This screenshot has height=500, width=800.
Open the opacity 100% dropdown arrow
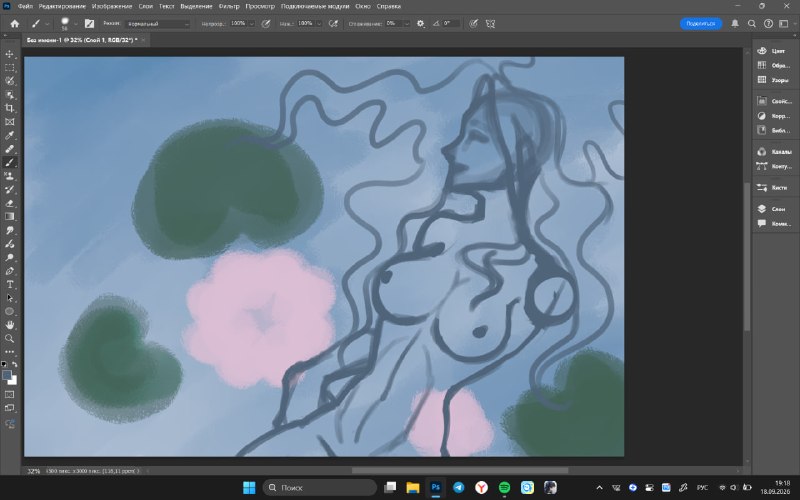(x=252, y=24)
